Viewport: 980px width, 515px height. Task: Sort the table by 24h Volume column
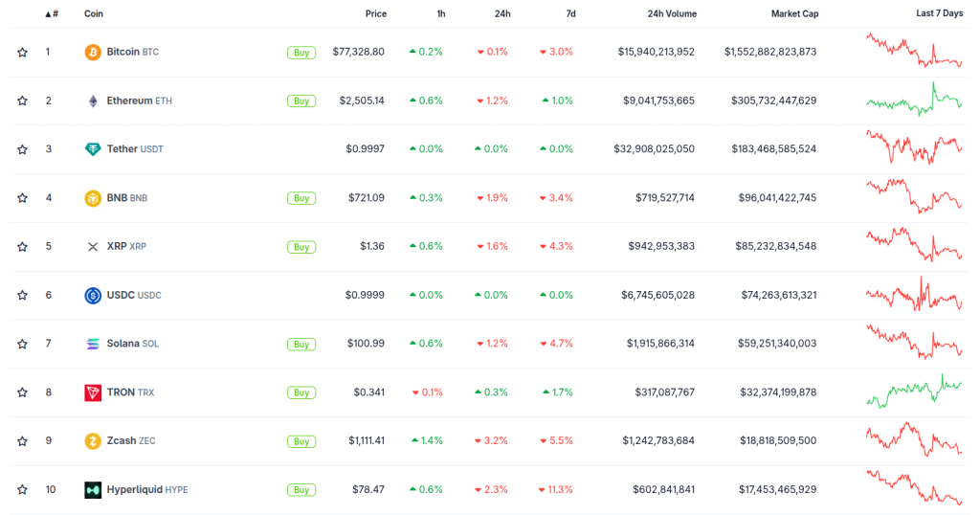tap(672, 13)
